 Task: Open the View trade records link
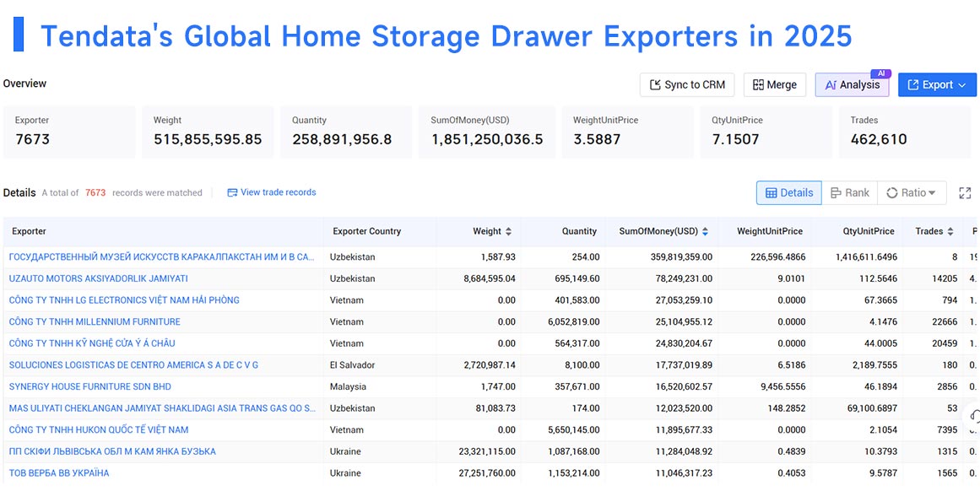(272, 192)
